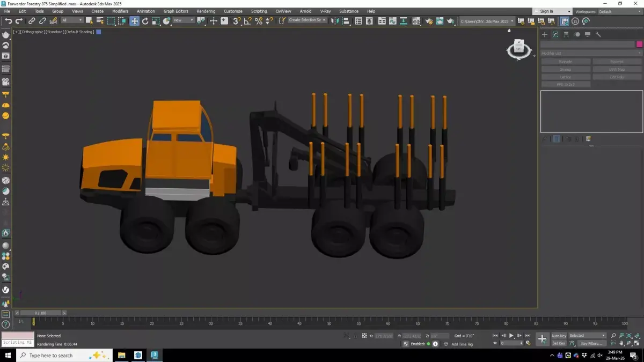This screenshot has width=644, height=362.
Task: Click the Undo arrow in the main toolbar
Action: 8,21
